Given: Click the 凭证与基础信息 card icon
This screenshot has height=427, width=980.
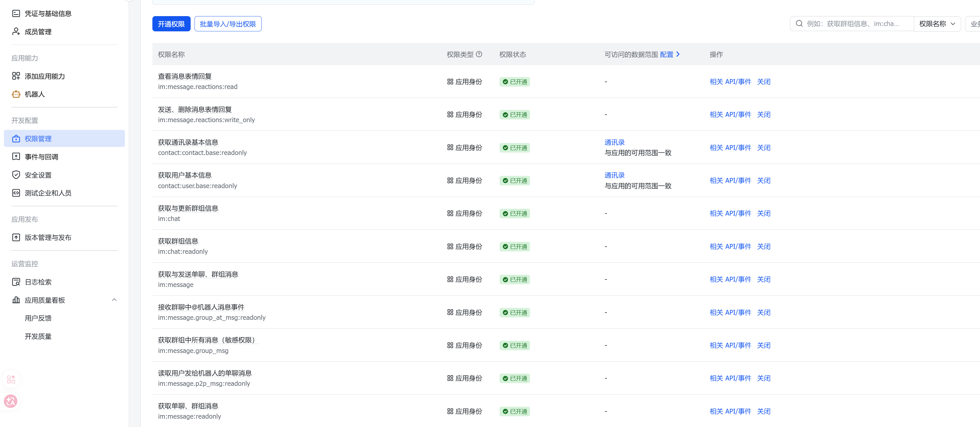Looking at the screenshot, I should [x=16, y=14].
